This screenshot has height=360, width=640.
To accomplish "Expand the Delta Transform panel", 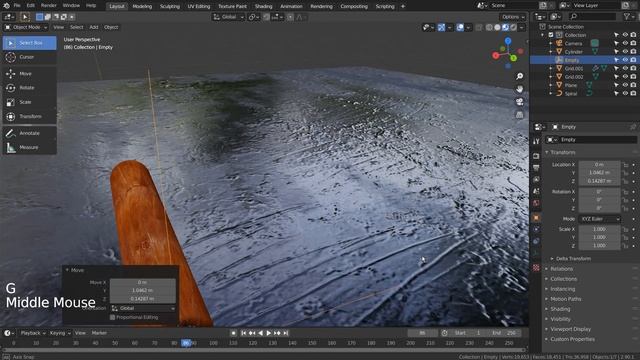I will [573, 259].
